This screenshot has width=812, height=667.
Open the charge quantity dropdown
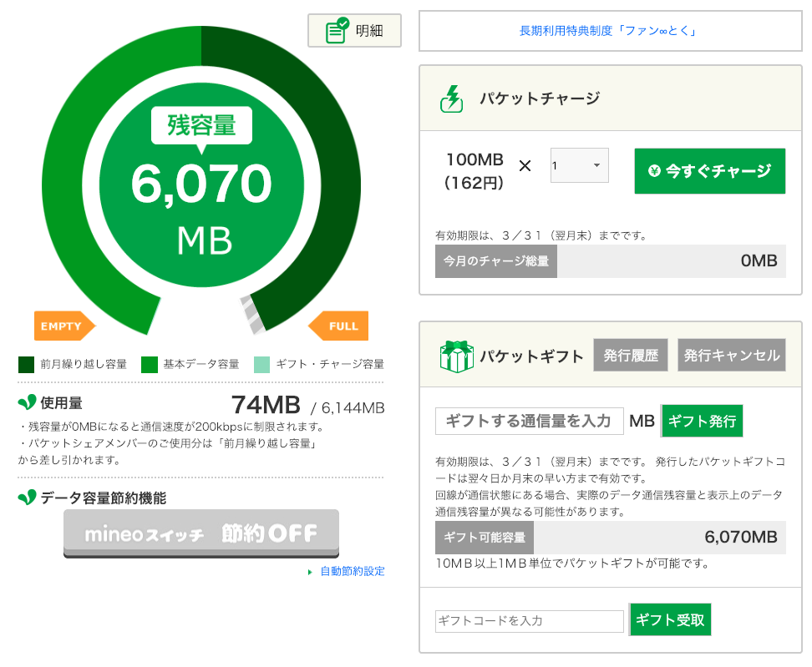[x=579, y=165]
